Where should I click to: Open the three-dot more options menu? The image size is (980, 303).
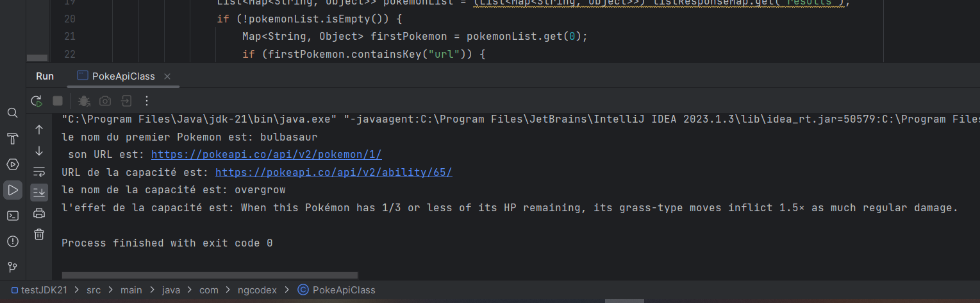click(x=147, y=101)
